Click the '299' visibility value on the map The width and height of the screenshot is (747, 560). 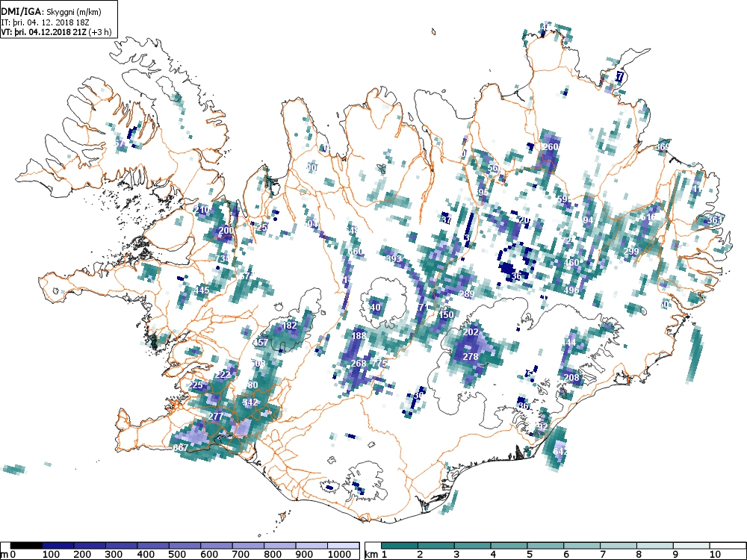click(x=631, y=252)
